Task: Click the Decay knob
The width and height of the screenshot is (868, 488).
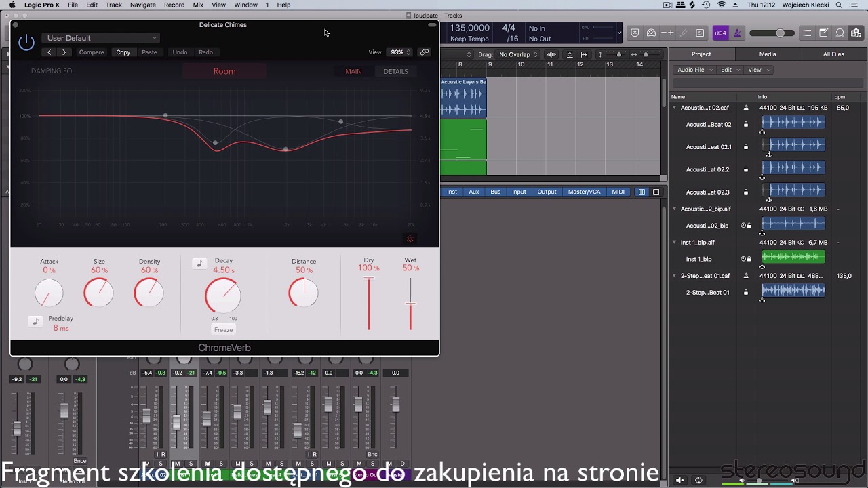Action: point(222,296)
